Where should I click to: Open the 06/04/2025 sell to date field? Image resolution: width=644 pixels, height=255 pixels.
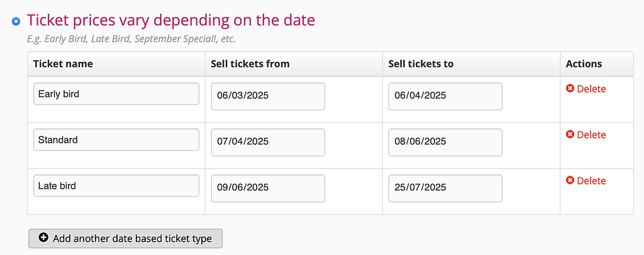click(x=445, y=96)
